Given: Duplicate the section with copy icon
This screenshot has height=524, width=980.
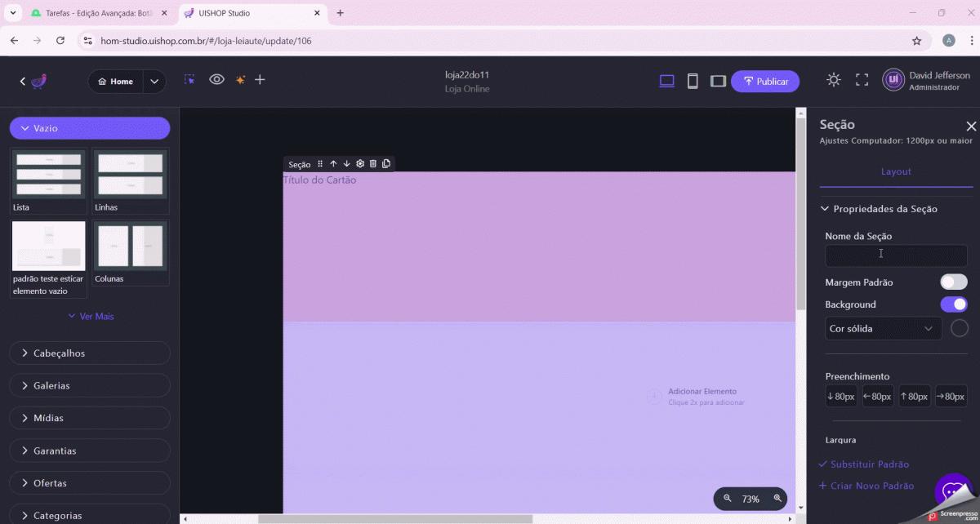Looking at the screenshot, I should pos(386,164).
